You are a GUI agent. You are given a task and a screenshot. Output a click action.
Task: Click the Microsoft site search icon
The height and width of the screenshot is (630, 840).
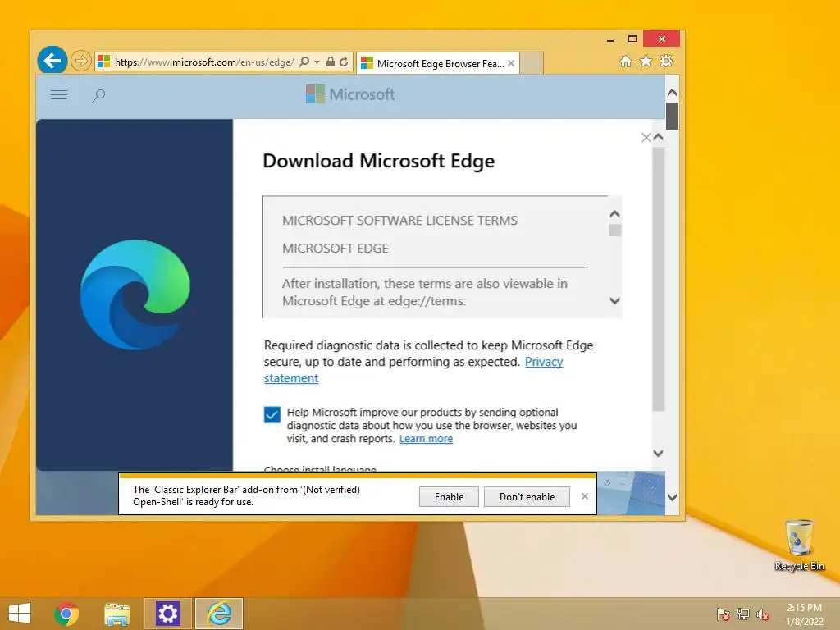tap(98, 96)
